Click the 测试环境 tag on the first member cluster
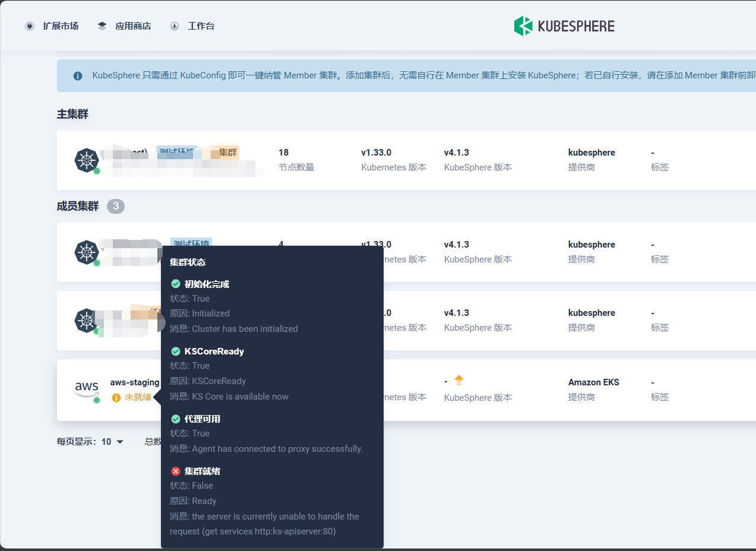Screen dimensions: 756x551 pos(191,243)
